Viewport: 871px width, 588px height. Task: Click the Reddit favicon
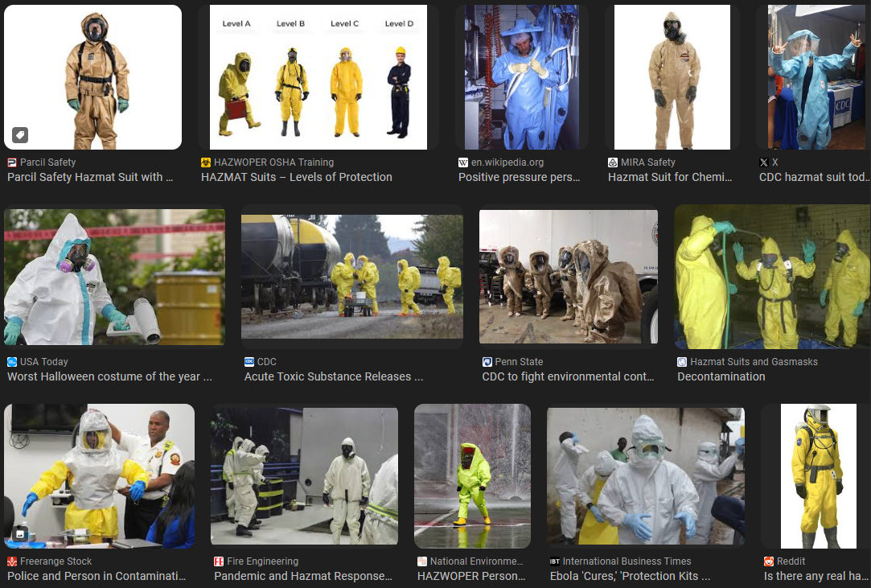coord(769,561)
